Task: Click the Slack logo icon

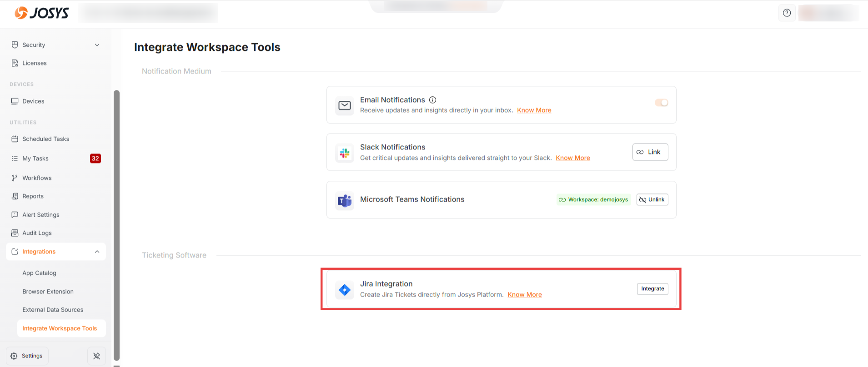Action: (x=345, y=153)
